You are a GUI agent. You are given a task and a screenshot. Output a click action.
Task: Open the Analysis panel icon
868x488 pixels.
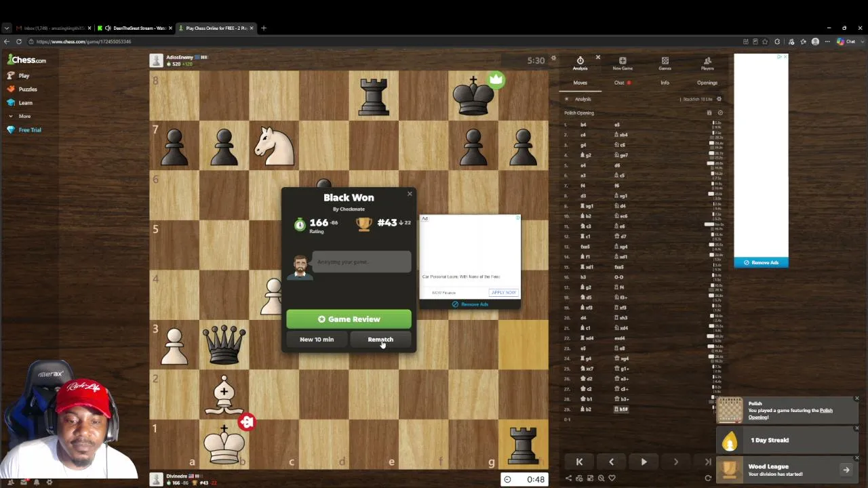pos(580,63)
